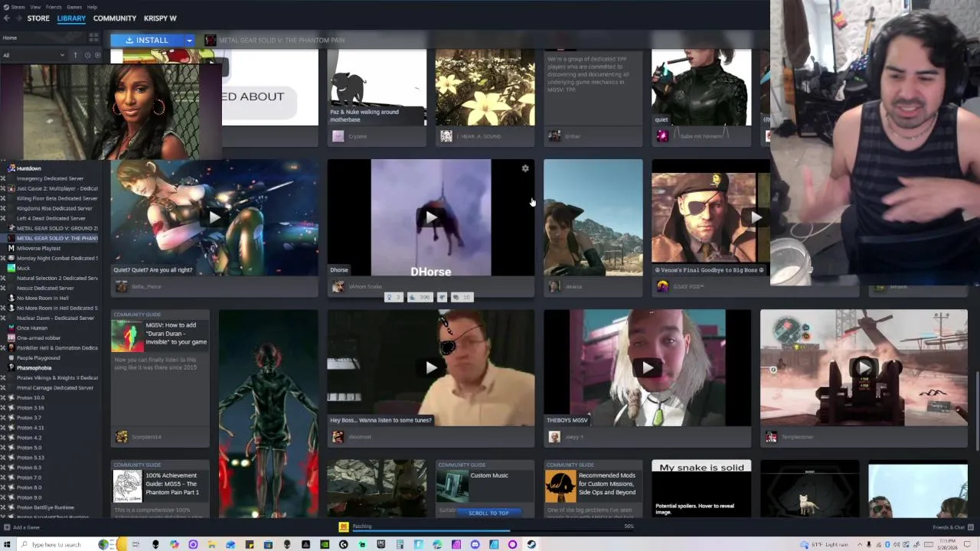Play THEBOYS MGSV video
The height and width of the screenshot is (551, 980).
tap(648, 367)
